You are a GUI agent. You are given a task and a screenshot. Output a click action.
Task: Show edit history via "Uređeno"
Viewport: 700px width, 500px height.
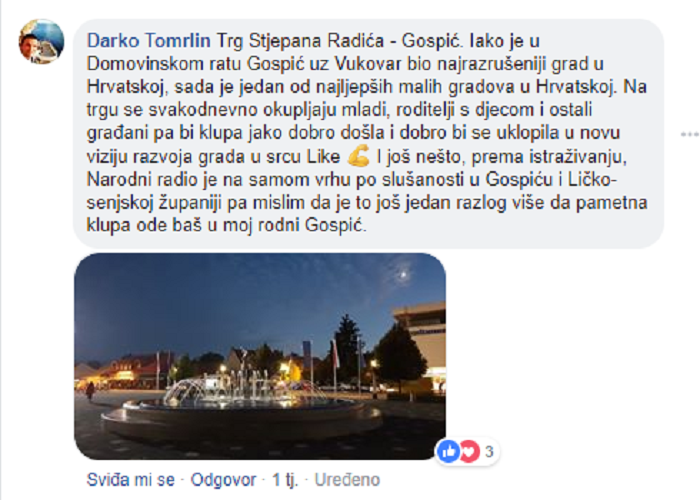coord(347,480)
